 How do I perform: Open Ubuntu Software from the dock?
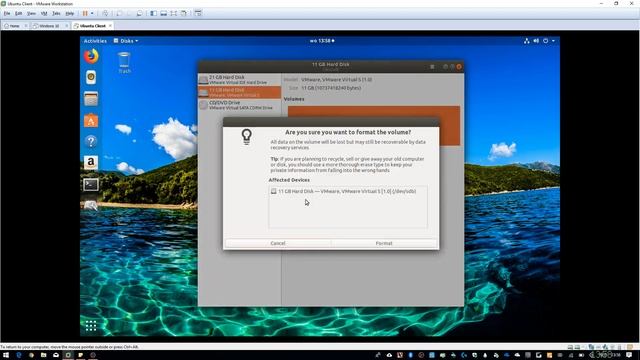91,120
